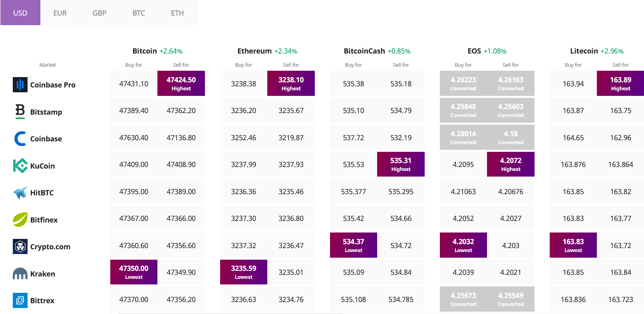Click the Kraken logo icon
The width and height of the screenshot is (644, 314).
(x=20, y=274)
